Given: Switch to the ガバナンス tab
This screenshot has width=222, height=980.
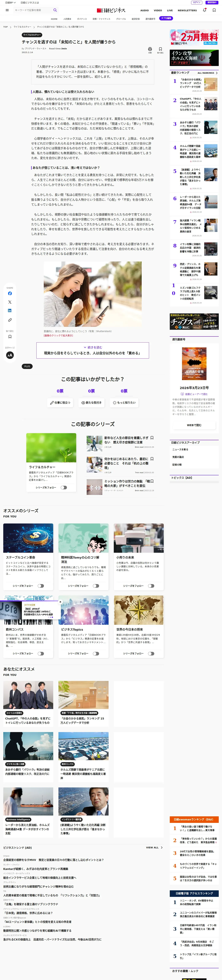Looking at the screenshot, I should coord(82,19).
